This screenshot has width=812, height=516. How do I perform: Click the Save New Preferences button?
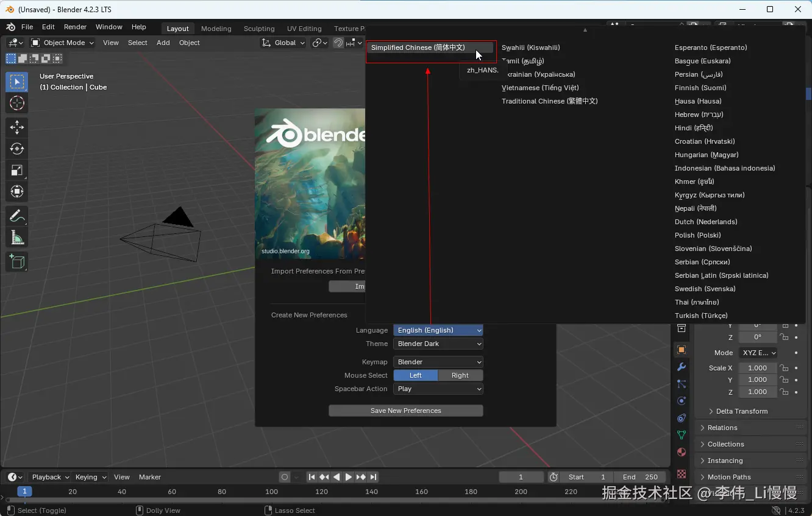click(x=406, y=411)
